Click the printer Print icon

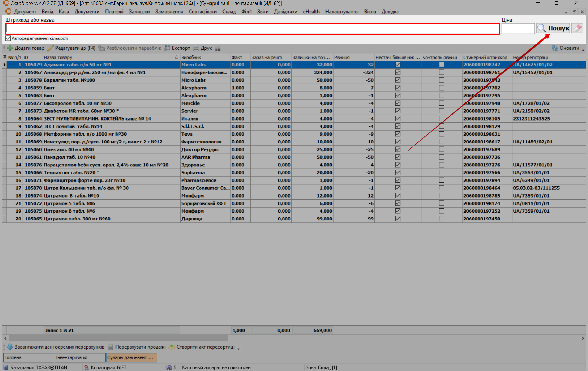pos(196,48)
